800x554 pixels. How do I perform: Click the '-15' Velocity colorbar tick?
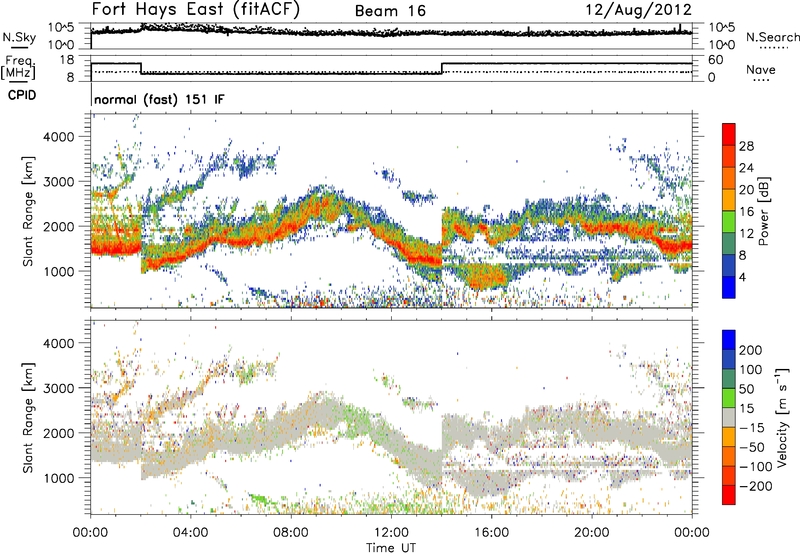[x=752, y=427]
